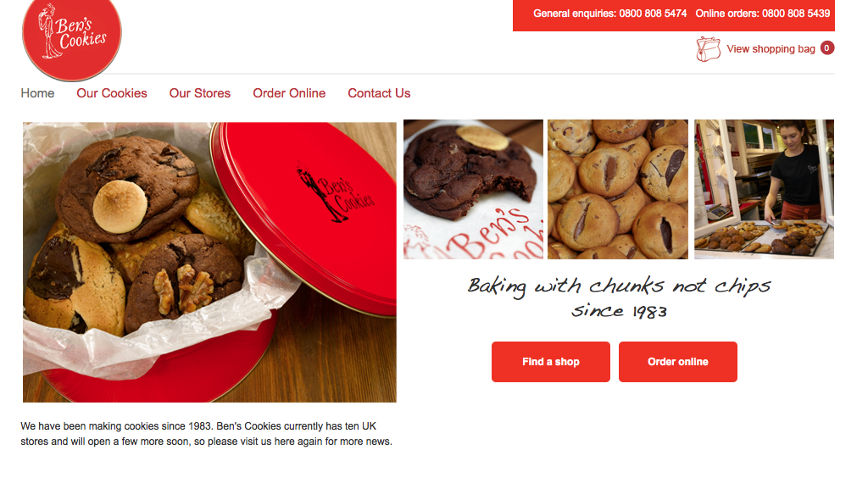Image resolution: width=868 pixels, height=489 pixels.
Task: Open the View shopping bag link
Action: [771, 49]
